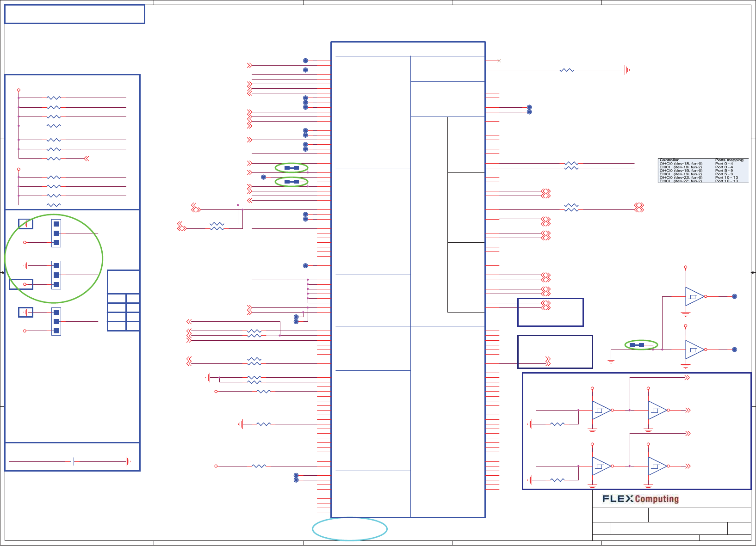Select the "Ports mapping" table header
Image resolution: width=756 pixels, height=546 pixels.
click(x=729, y=160)
